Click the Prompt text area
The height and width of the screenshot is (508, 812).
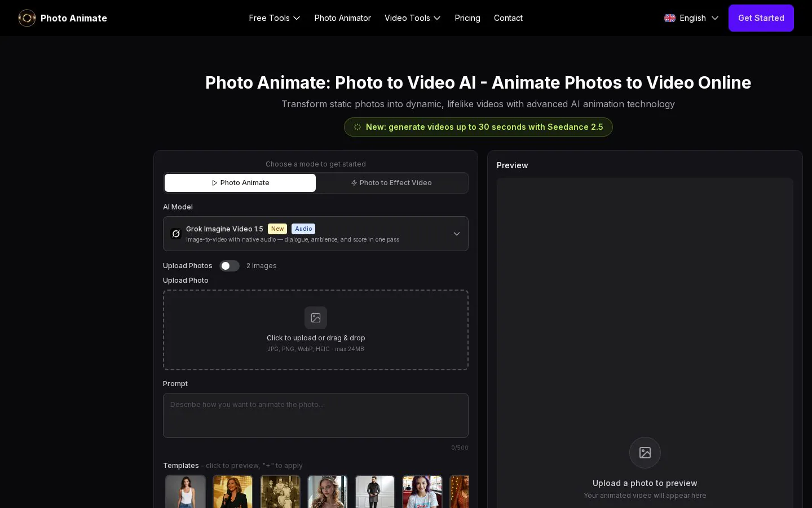[x=316, y=415]
